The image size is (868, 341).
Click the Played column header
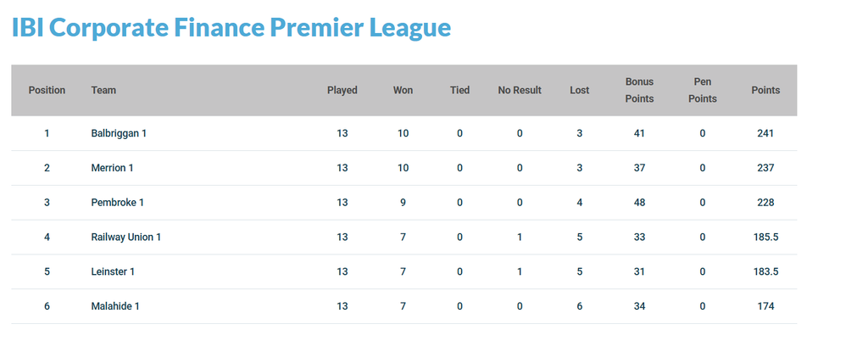click(x=342, y=90)
